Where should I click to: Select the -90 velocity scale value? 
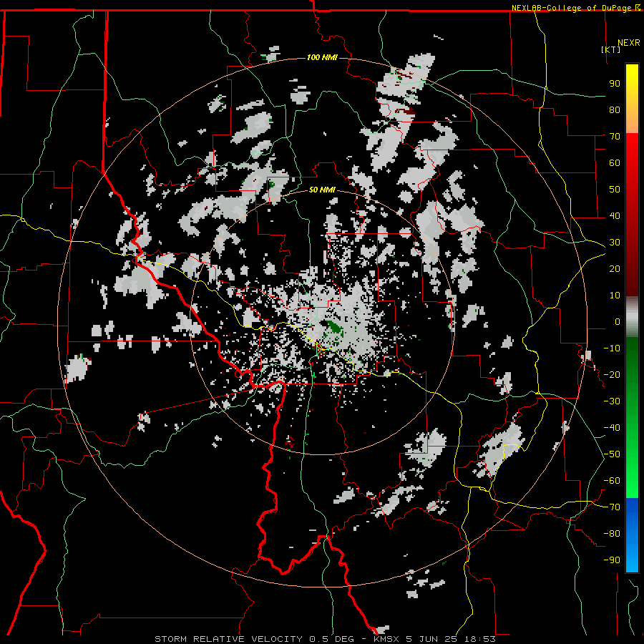click(x=612, y=560)
